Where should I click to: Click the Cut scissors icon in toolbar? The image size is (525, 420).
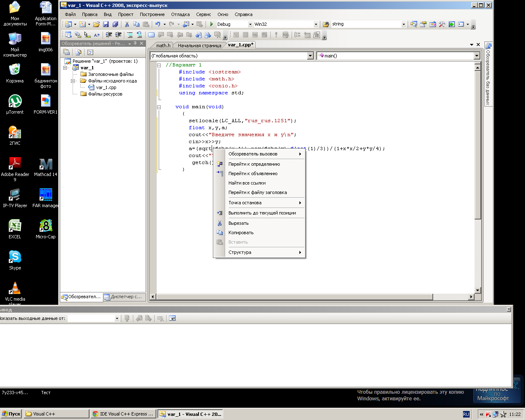(127, 24)
